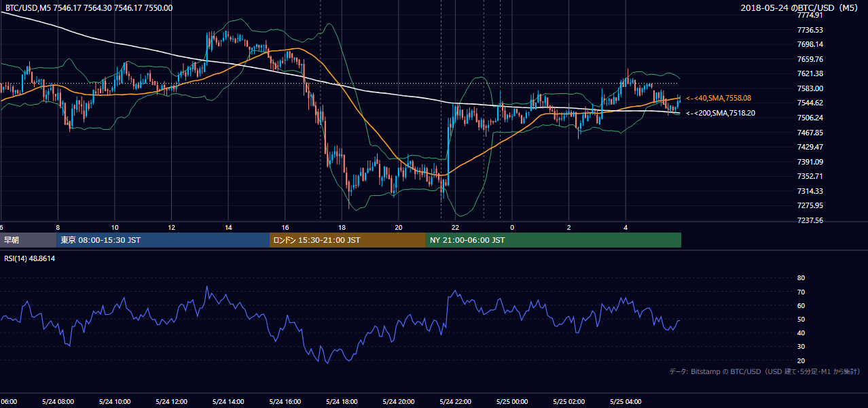Click the BTC/USD,M5 OHLC header text
868x408 pixels.
click(88, 8)
